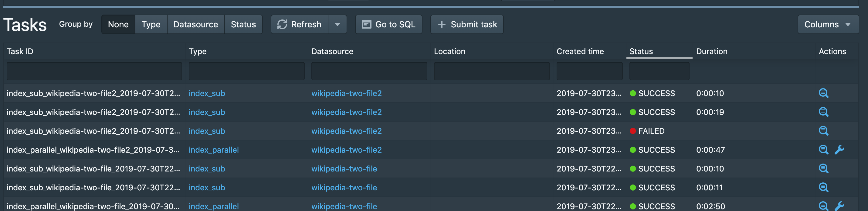Group tasks by Datasource

point(195,24)
